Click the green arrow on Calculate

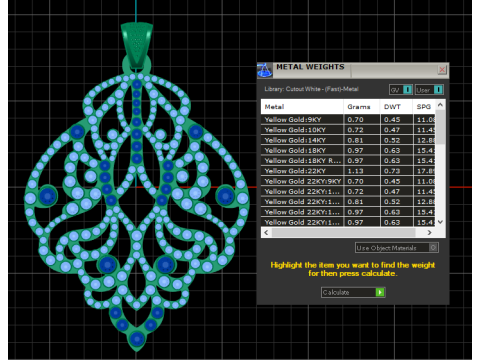pos(380,292)
